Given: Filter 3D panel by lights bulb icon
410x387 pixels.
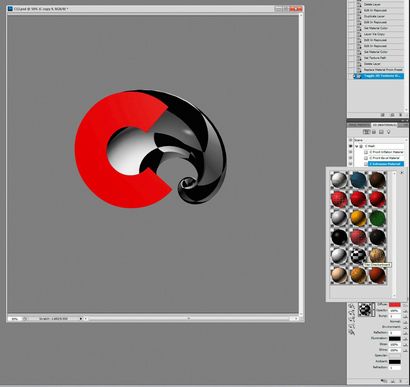Looking at the screenshot, I should [389, 132].
